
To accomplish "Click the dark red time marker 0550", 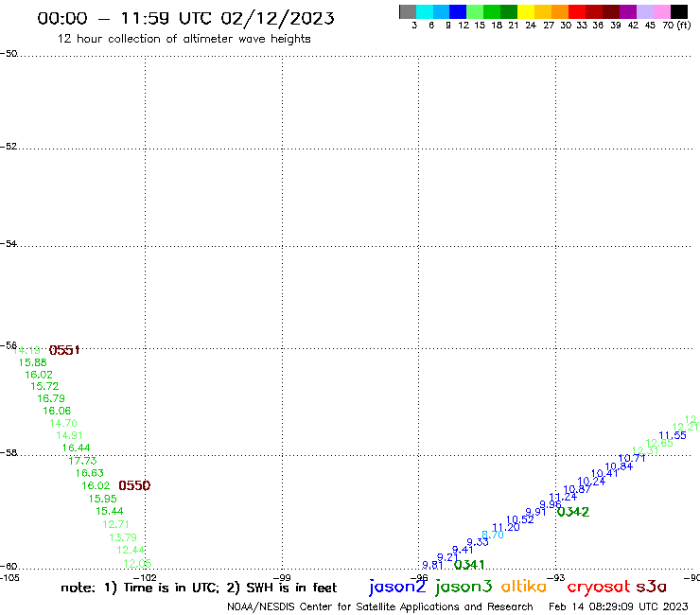I will pyautogui.click(x=134, y=485).
